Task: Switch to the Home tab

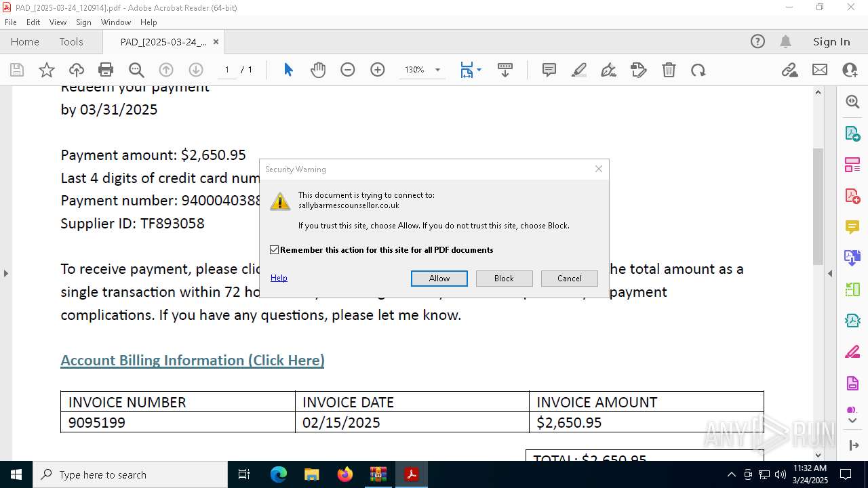Action: (x=25, y=41)
